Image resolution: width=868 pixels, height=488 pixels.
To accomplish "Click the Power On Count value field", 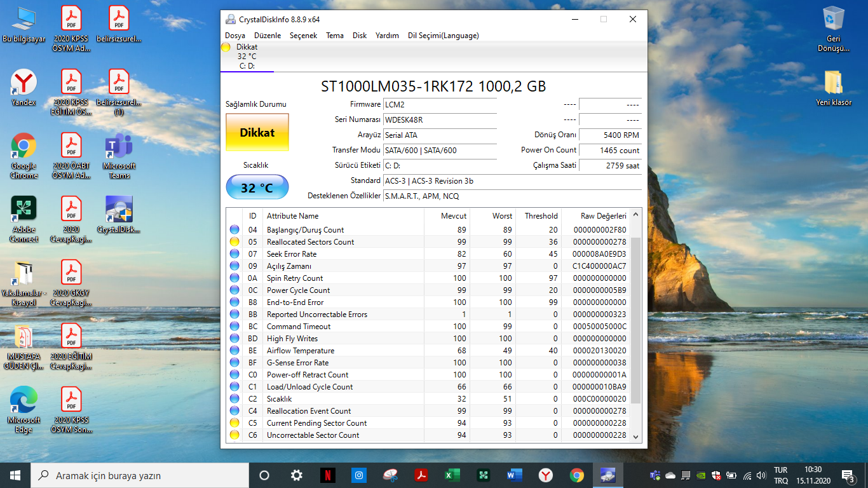I will point(611,151).
